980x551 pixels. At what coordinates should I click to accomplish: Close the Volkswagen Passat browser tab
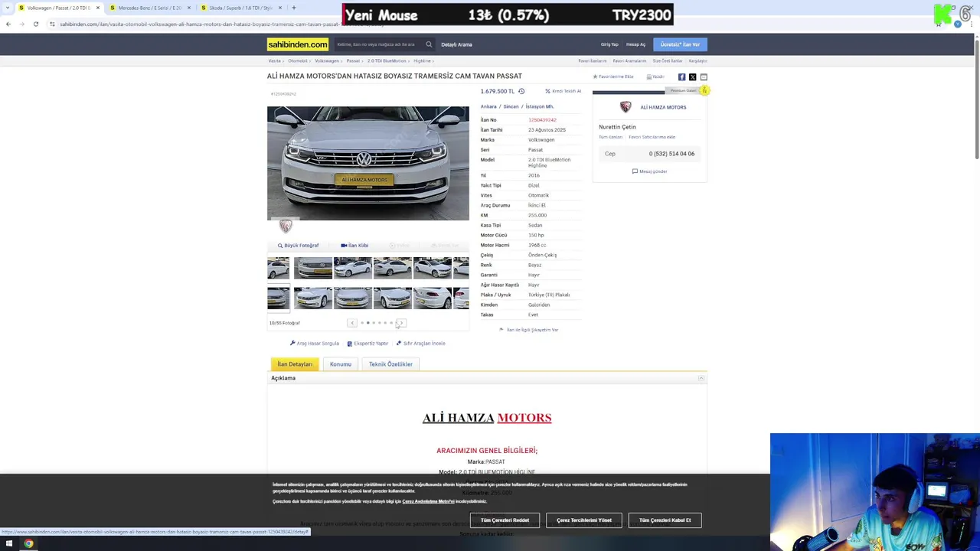tap(97, 8)
